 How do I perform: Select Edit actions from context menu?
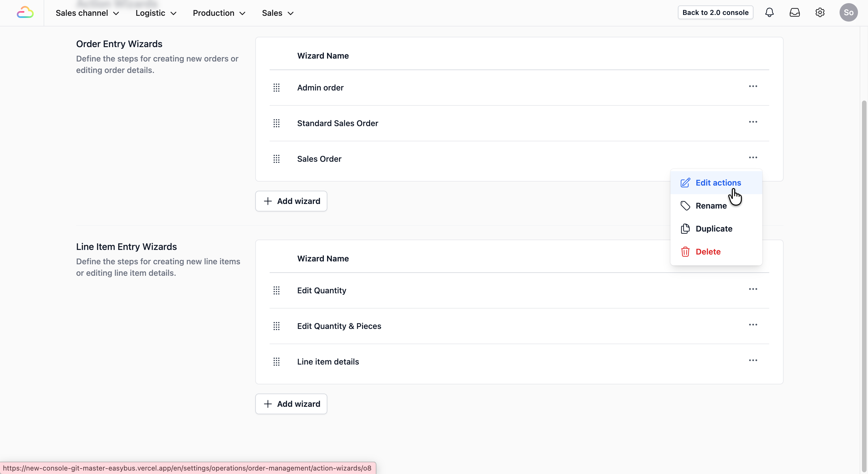718,183
